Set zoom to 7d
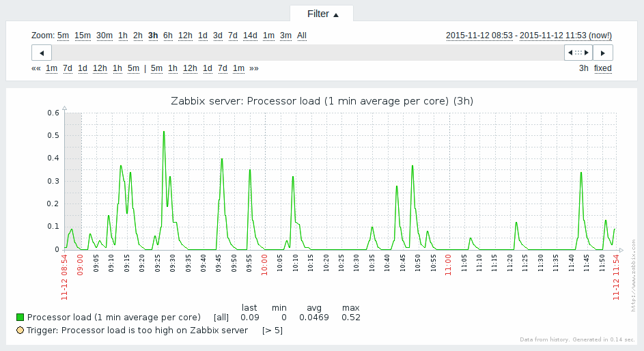The height and width of the screenshot is (351, 644). click(232, 36)
